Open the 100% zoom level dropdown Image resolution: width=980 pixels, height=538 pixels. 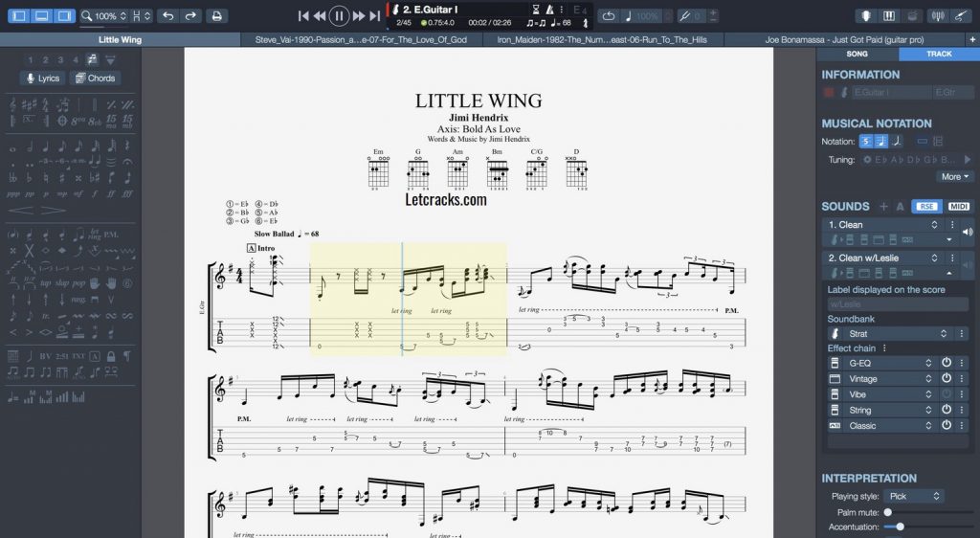(105, 15)
